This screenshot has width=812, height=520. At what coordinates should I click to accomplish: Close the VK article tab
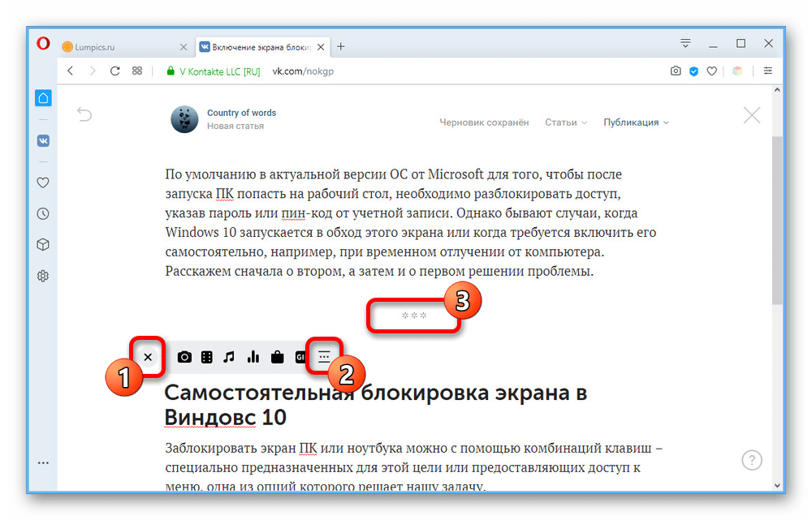pyautogui.click(x=321, y=47)
